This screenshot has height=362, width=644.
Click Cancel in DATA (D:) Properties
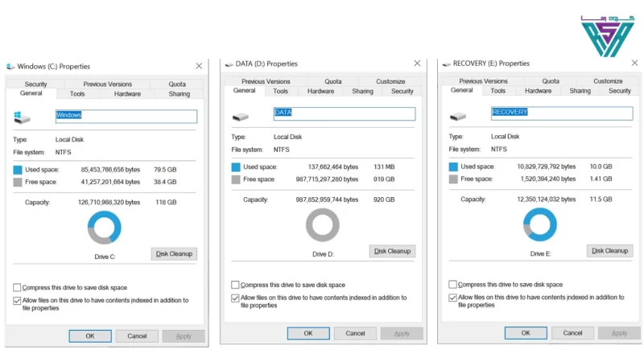click(x=355, y=334)
